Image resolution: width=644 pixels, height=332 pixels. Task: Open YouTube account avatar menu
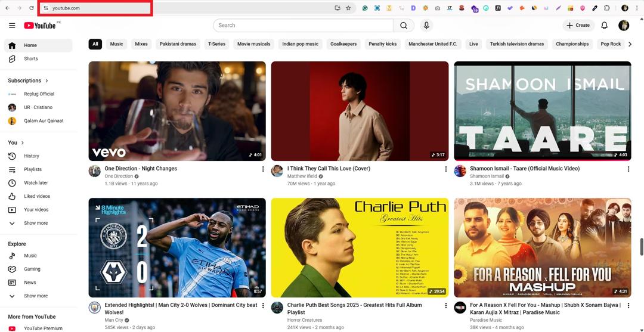tap(624, 26)
